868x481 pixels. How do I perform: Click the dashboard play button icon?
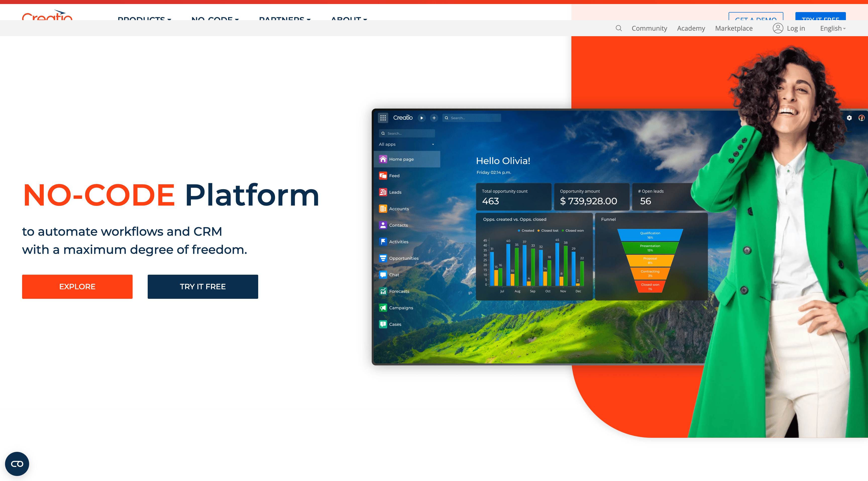point(421,118)
